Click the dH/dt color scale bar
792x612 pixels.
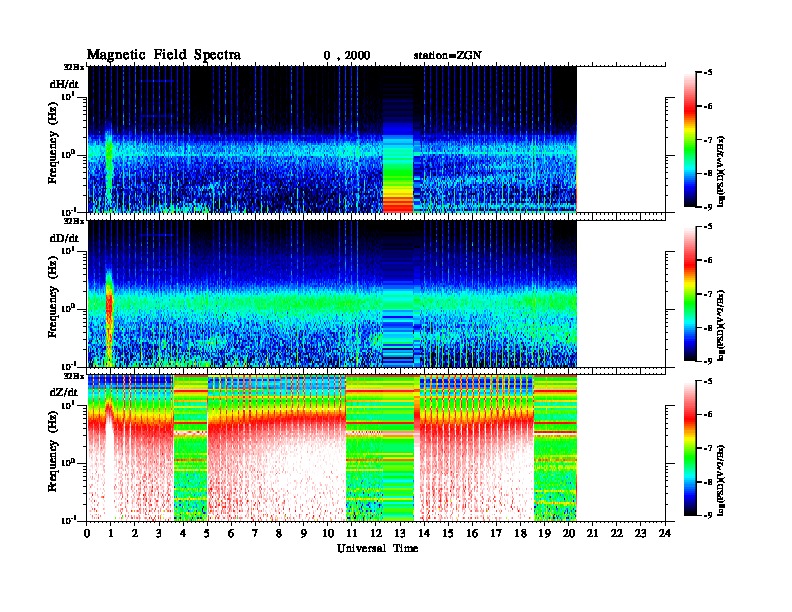[690, 139]
